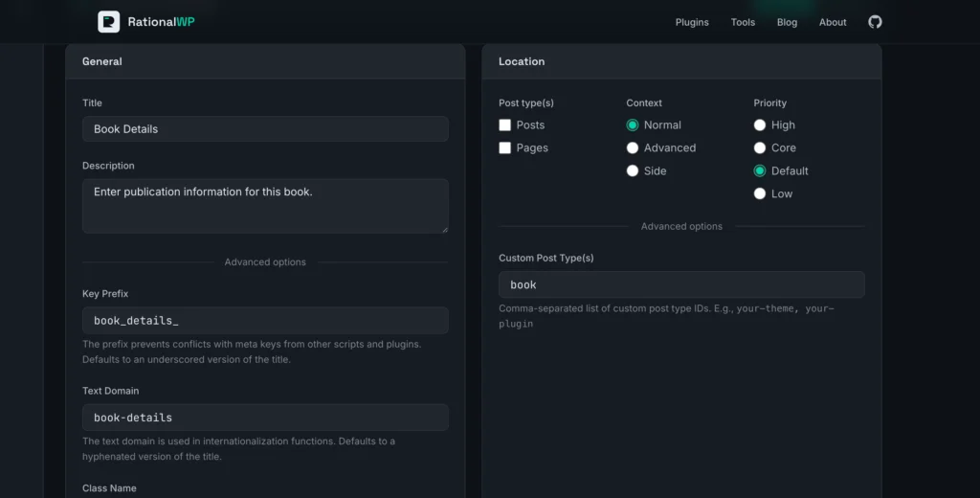Click the Priority column label
This screenshot has width=980, height=498.
[770, 102]
